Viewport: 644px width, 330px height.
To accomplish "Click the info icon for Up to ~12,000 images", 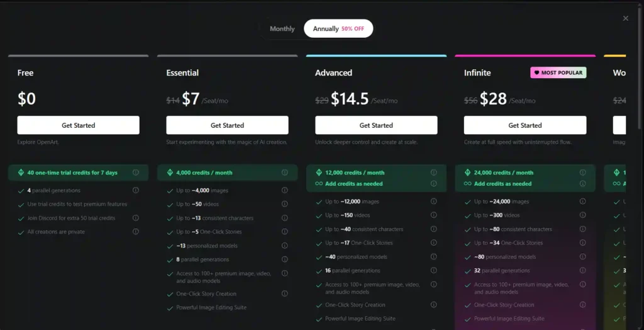I will point(434,201).
